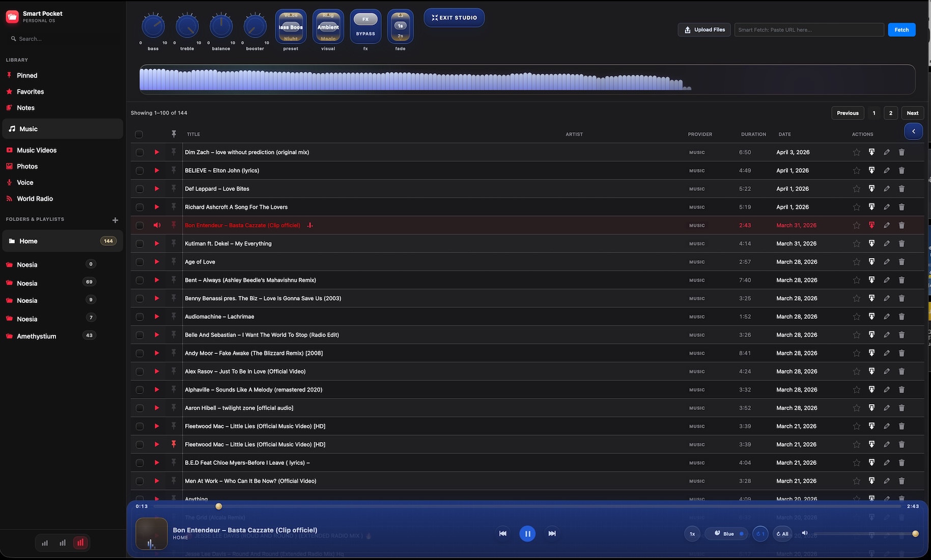
Task: Favorite 'Bent – Always' with the star
Action: tap(857, 280)
